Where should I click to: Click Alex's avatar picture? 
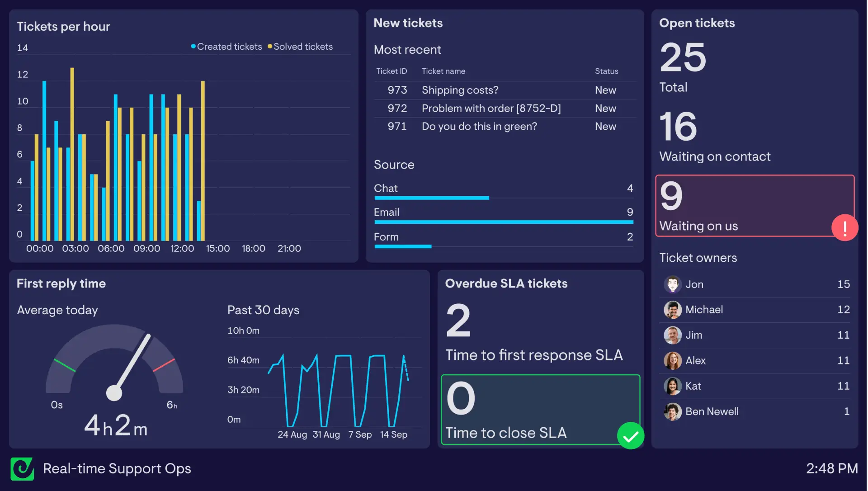[x=672, y=360]
